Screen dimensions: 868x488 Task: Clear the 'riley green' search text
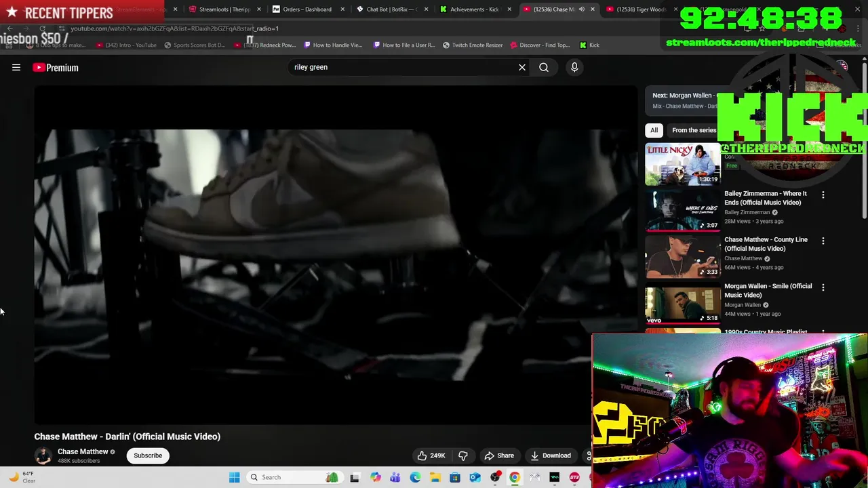coord(522,67)
